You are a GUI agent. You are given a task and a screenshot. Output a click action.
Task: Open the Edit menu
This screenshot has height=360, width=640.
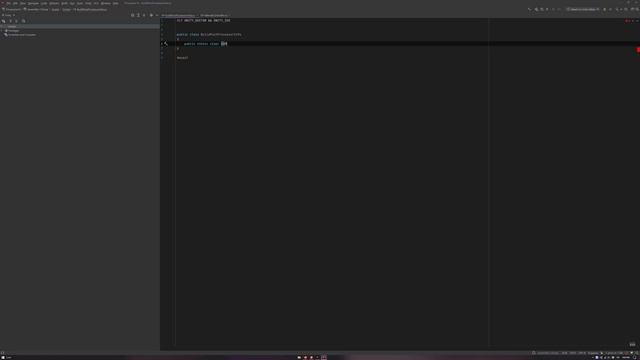(15, 3)
